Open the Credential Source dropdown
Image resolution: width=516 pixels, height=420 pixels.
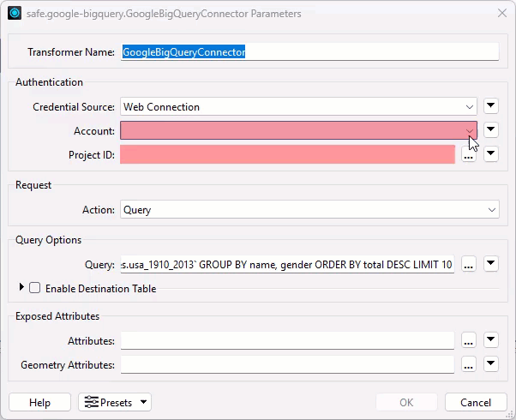tap(298, 106)
